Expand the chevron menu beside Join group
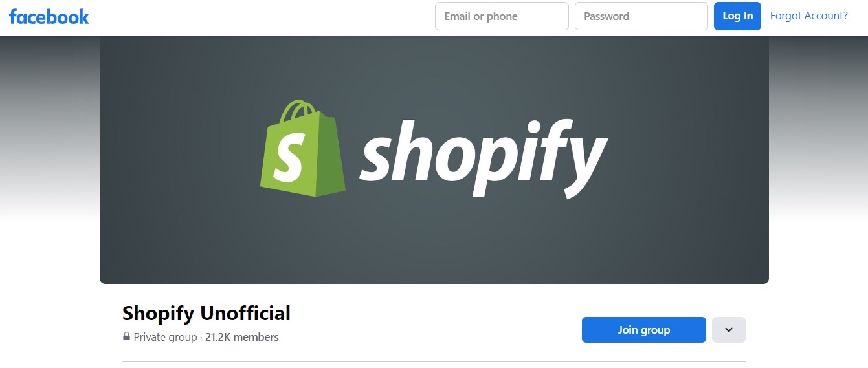Image resolution: width=868 pixels, height=368 pixels. click(x=729, y=330)
